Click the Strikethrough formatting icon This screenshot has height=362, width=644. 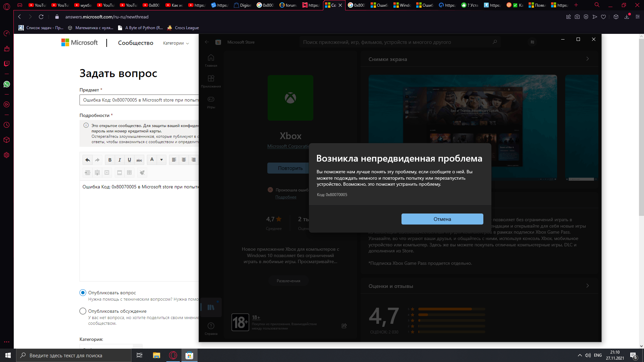139,160
